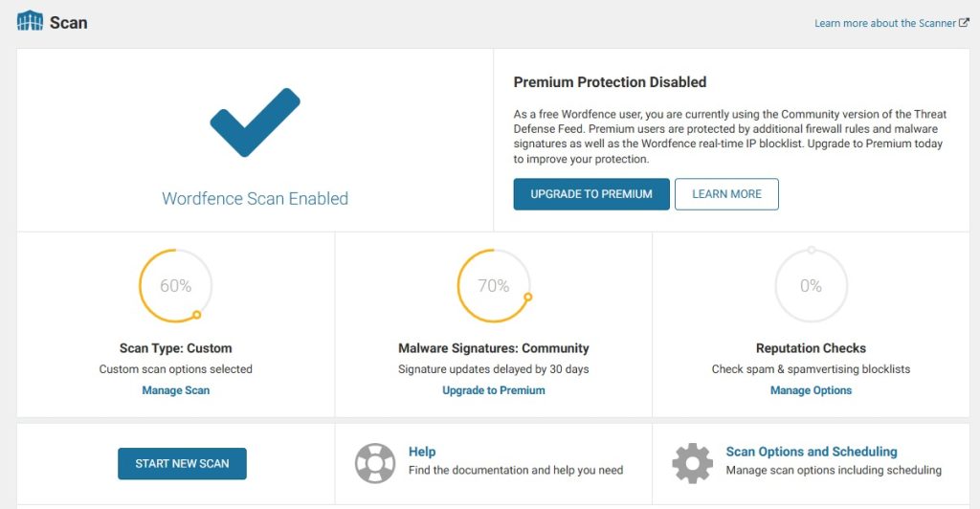The height and width of the screenshot is (509, 980).
Task: Open Manage Options under Reputation Checks
Action: coord(811,390)
